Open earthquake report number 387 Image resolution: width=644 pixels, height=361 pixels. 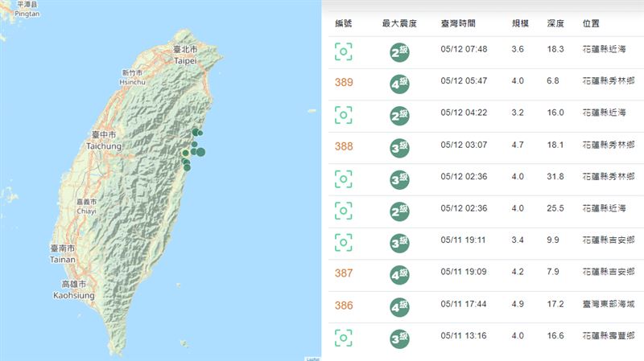(344, 273)
